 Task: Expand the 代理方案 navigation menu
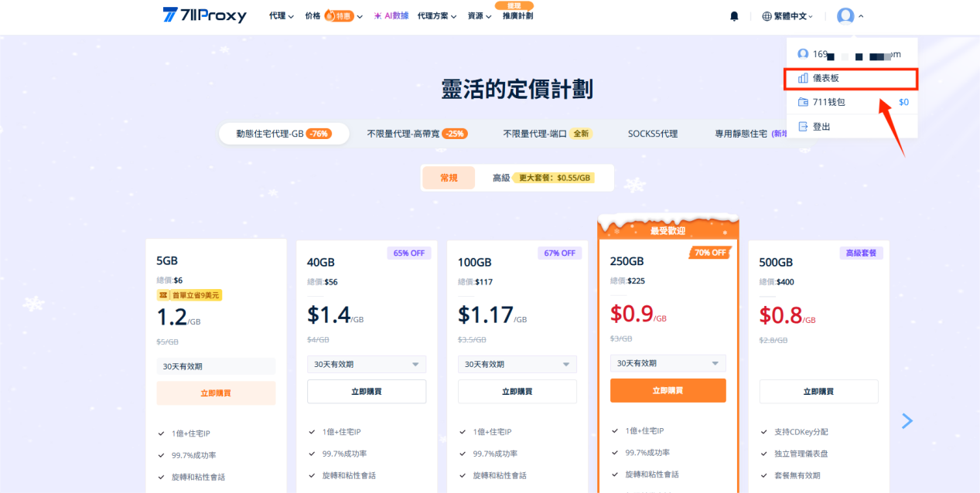point(436,16)
